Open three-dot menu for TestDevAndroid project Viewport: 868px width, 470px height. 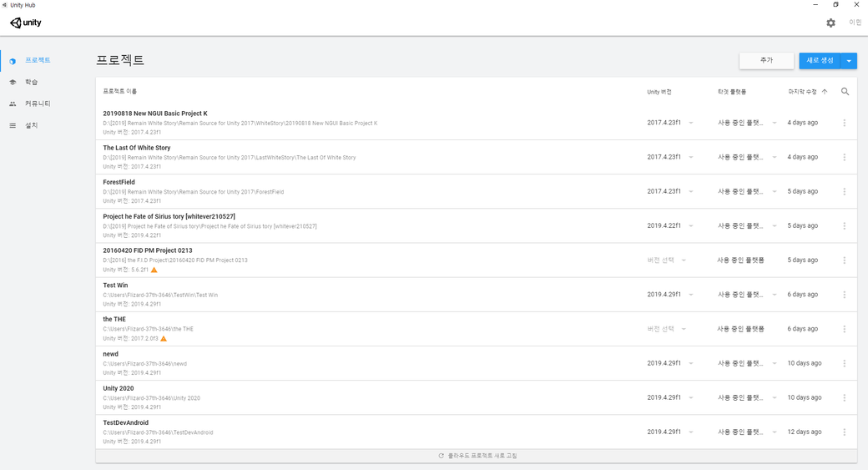845,432
